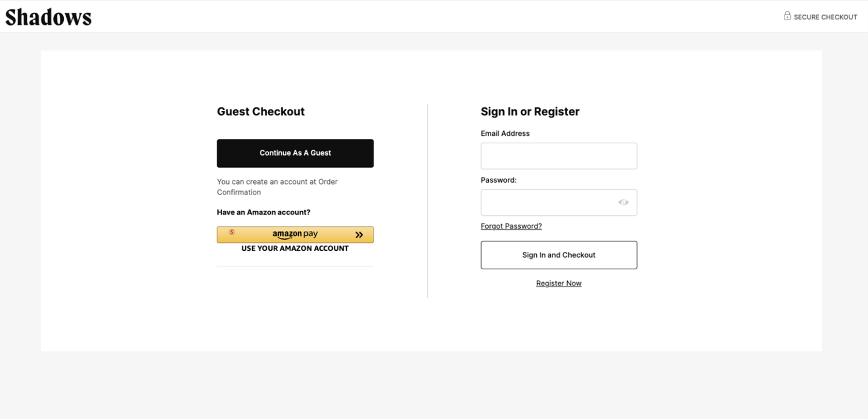Image resolution: width=868 pixels, height=419 pixels.
Task: Click the Shadows logo in the header
Action: [48, 17]
